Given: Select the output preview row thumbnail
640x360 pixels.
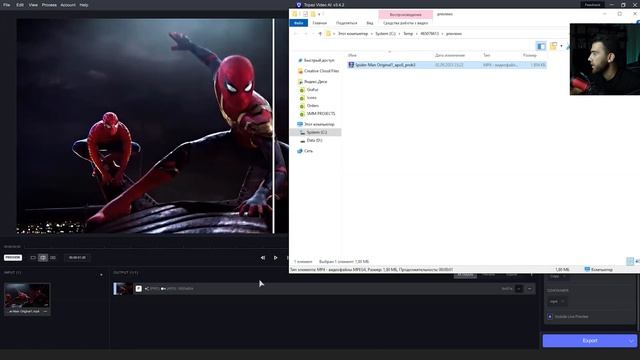Looking at the screenshot, I should pyautogui.click(x=122, y=289).
